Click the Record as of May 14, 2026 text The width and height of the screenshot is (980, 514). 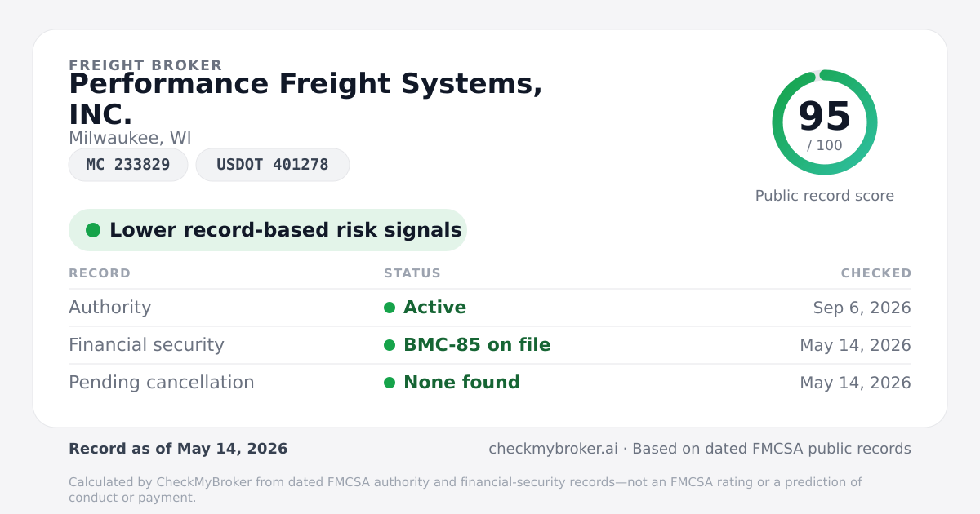pos(178,449)
